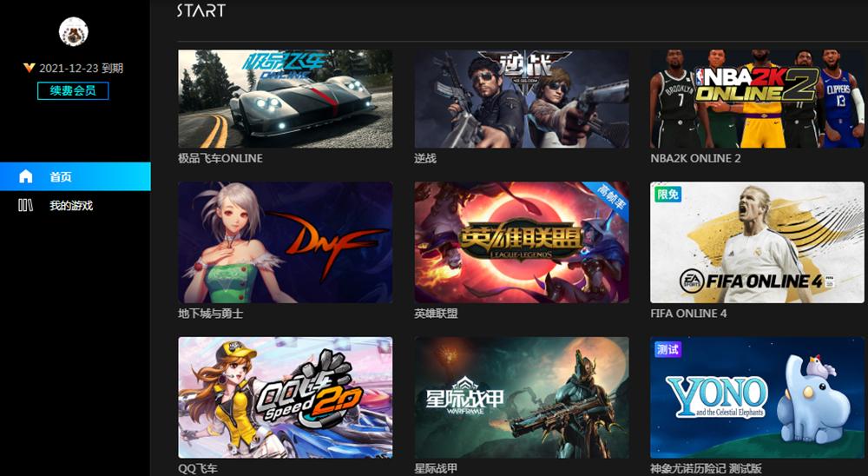Open the QQ飞车 Speed 2.0 cover
The height and width of the screenshot is (476, 868).
click(285, 397)
